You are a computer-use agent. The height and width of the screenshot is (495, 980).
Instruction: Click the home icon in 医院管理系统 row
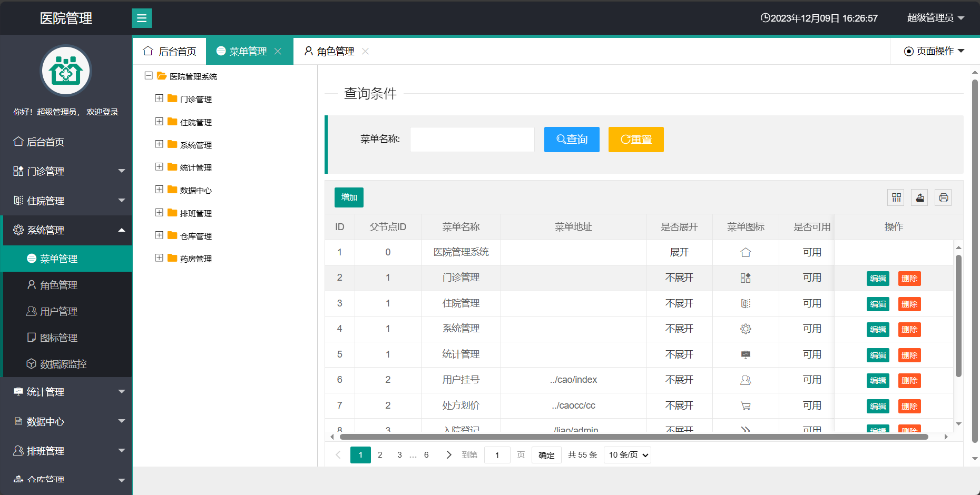(x=746, y=253)
